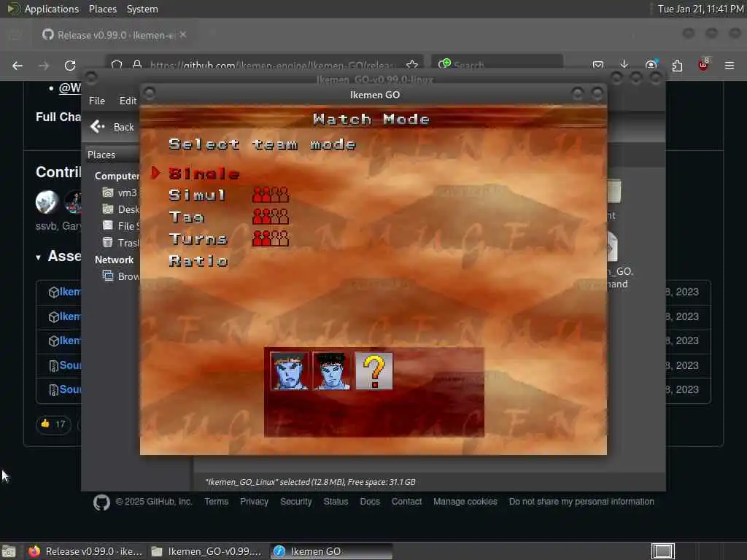
Task: Open Contact footer link
Action: [406, 502]
